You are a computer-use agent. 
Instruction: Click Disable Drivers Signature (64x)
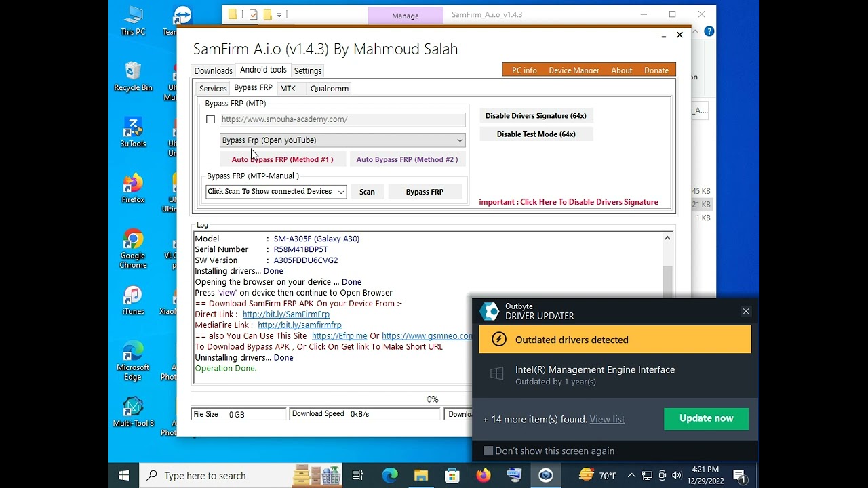536,116
